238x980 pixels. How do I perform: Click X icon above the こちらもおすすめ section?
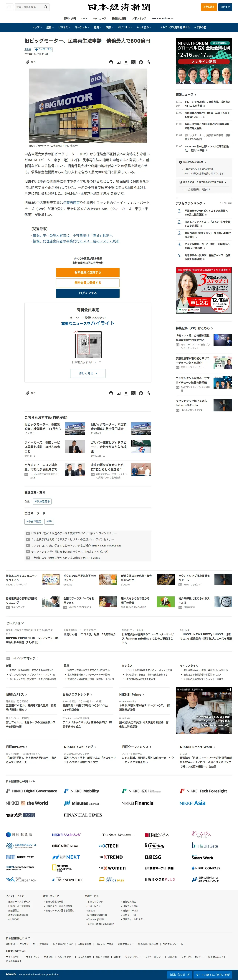[x=133, y=393]
